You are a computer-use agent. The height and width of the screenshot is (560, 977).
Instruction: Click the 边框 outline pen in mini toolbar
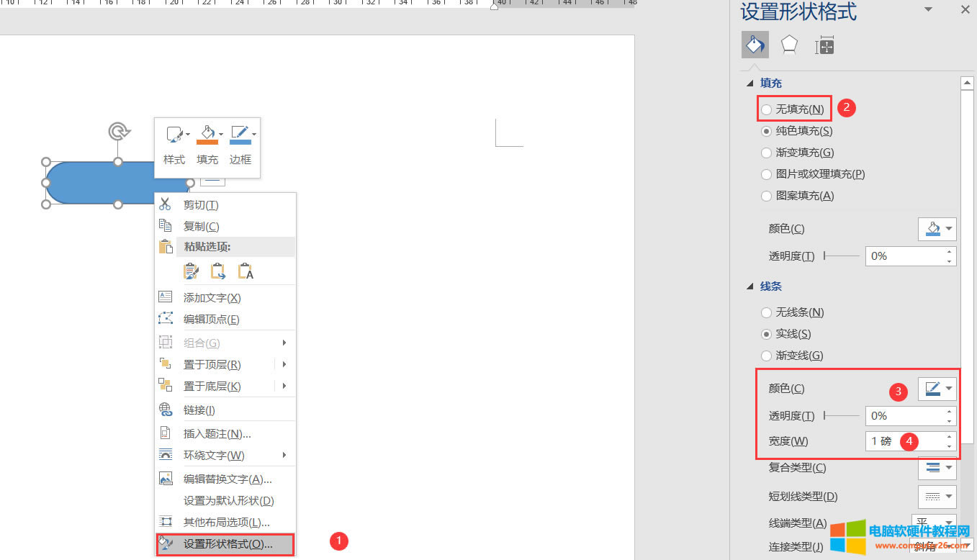pyautogui.click(x=239, y=135)
